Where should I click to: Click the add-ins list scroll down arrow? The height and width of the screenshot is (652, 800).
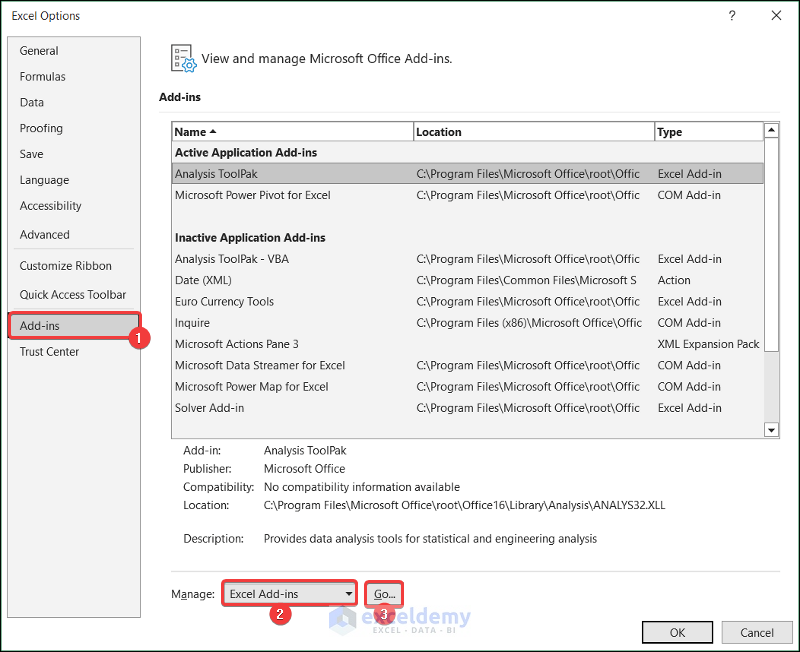771,430
